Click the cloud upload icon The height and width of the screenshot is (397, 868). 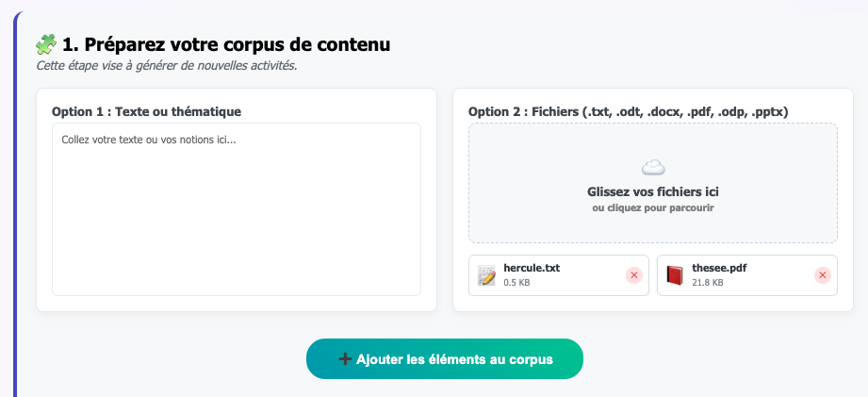click(653, 168)
